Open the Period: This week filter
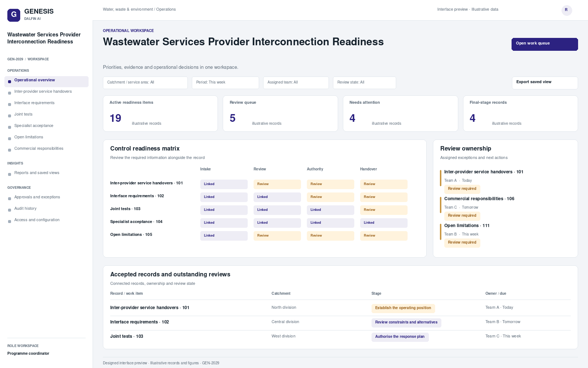The image size is (588, 368). coord(225,83)
